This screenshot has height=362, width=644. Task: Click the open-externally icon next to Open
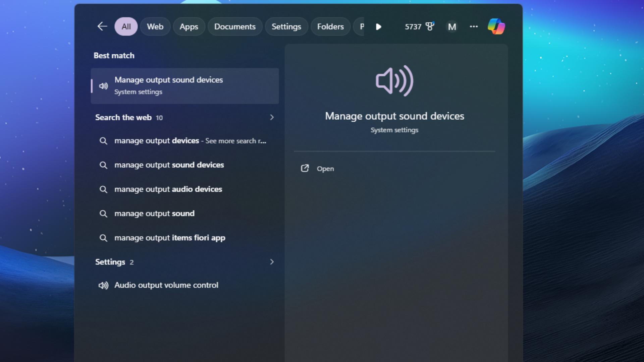tap(305, 169)
